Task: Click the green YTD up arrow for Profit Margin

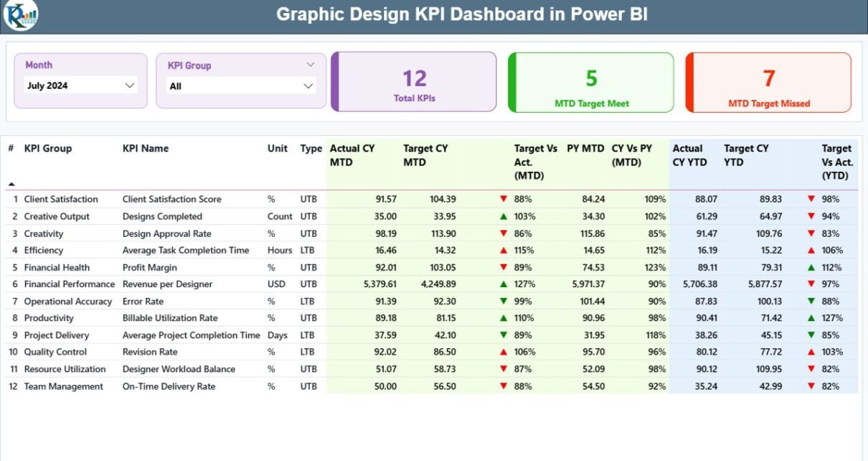Action: click(x=811, y=267)
